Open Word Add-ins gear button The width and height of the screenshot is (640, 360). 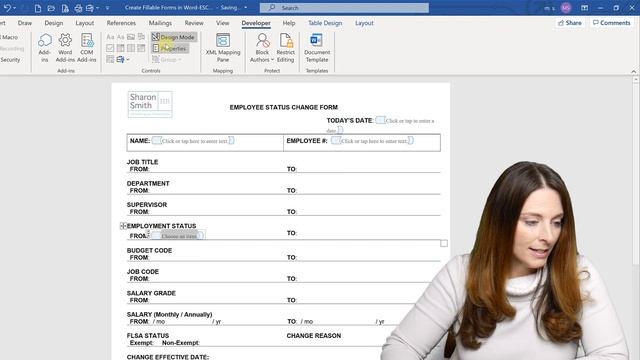(65, 48)
